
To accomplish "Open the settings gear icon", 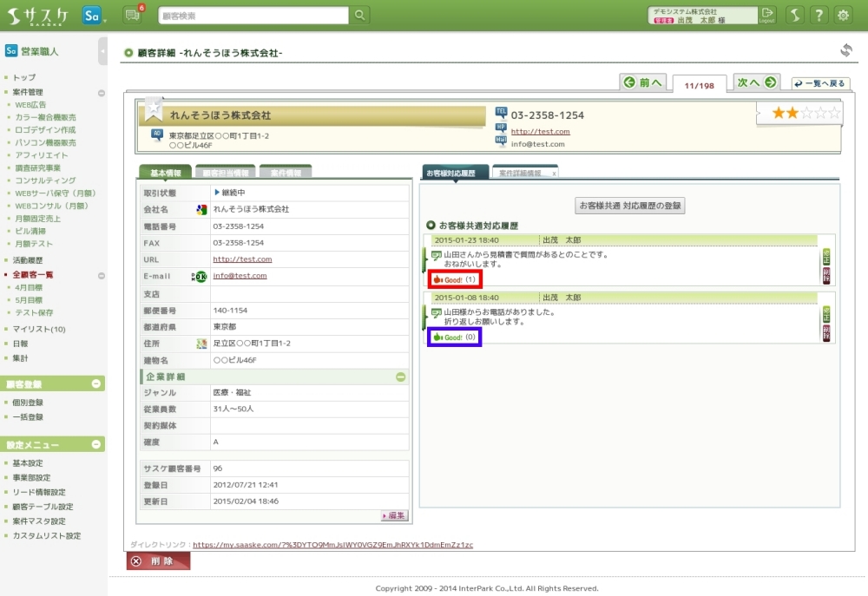I will pyautogui.click(x=843, y=15).
